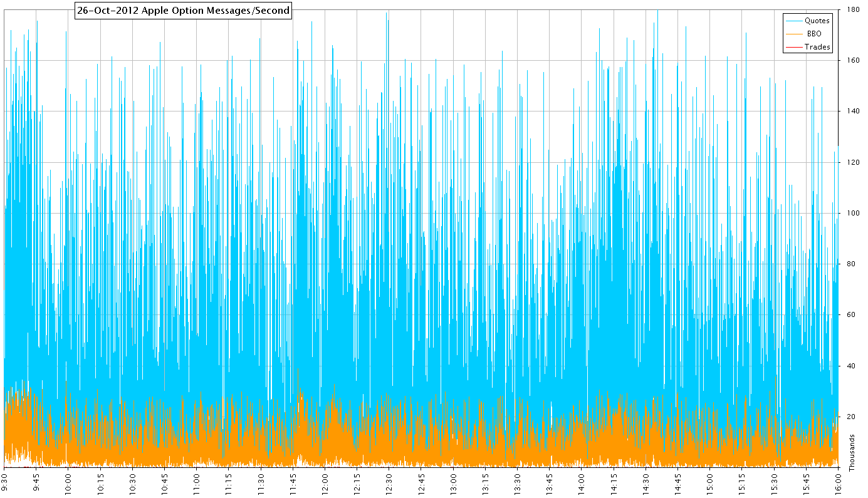
Task: Click the 9:45 time axis label
Action: pos(36,481)
